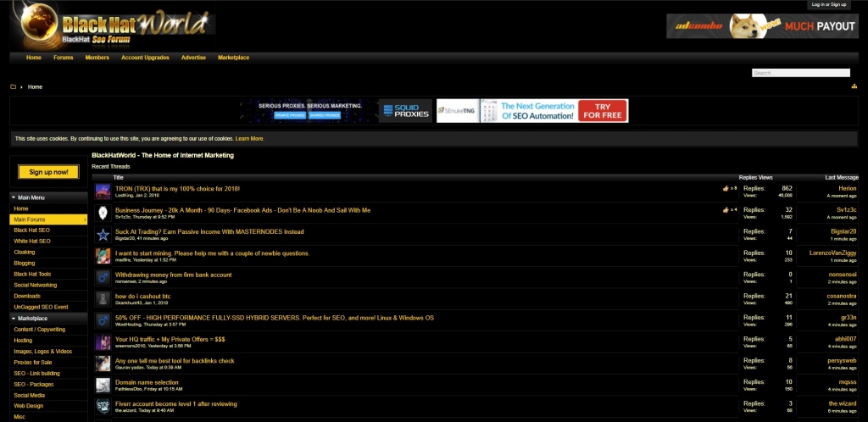Click the Log in or Sign up link

pos(828,4)
